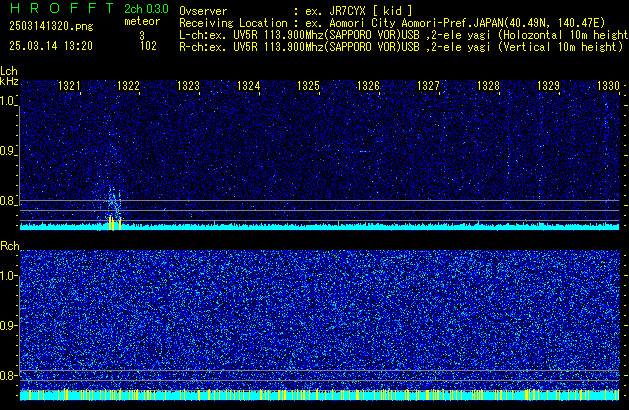Click the date 25.03.14 13:20
629x410 pixels.
[51, 46]
